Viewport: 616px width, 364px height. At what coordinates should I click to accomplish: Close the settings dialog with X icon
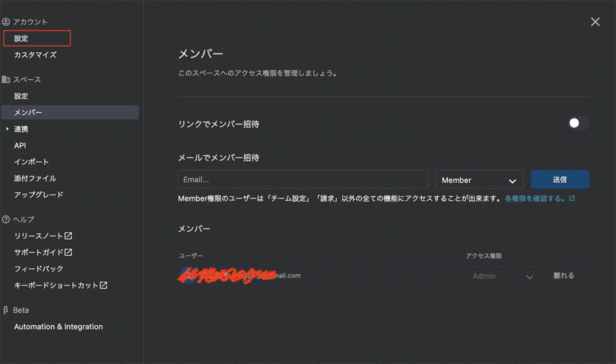click(595, 22)
